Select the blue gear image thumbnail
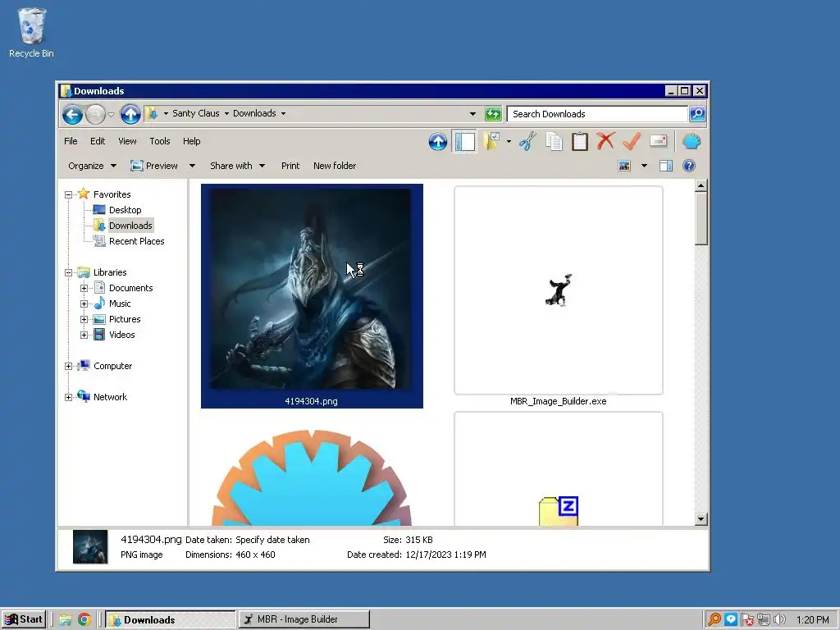 click(x=312, y=477)
